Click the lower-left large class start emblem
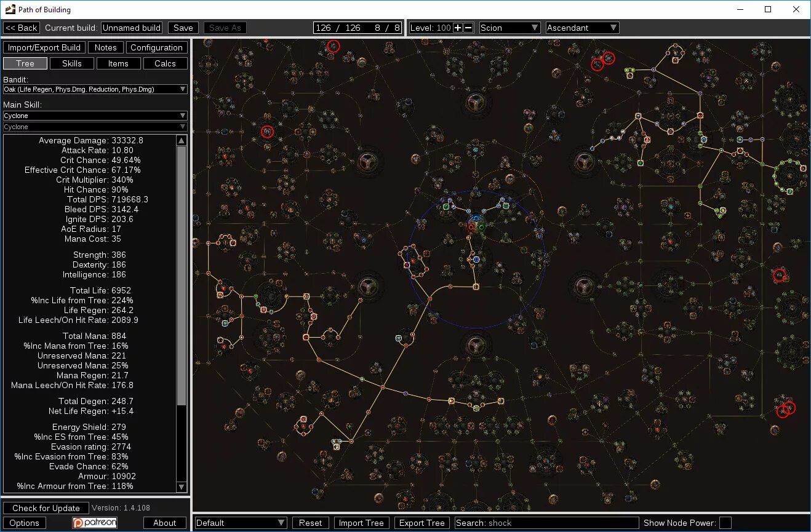811x532 pixels. click(x=367, y=286)
